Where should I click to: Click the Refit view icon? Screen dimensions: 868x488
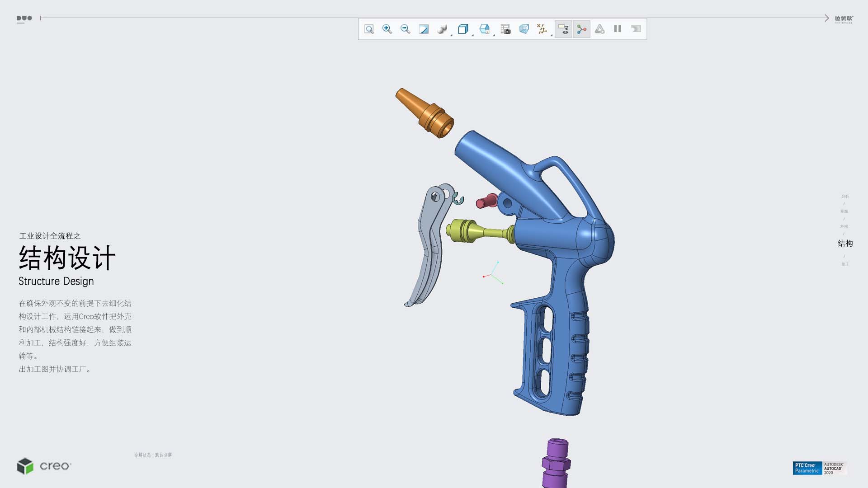369,29
